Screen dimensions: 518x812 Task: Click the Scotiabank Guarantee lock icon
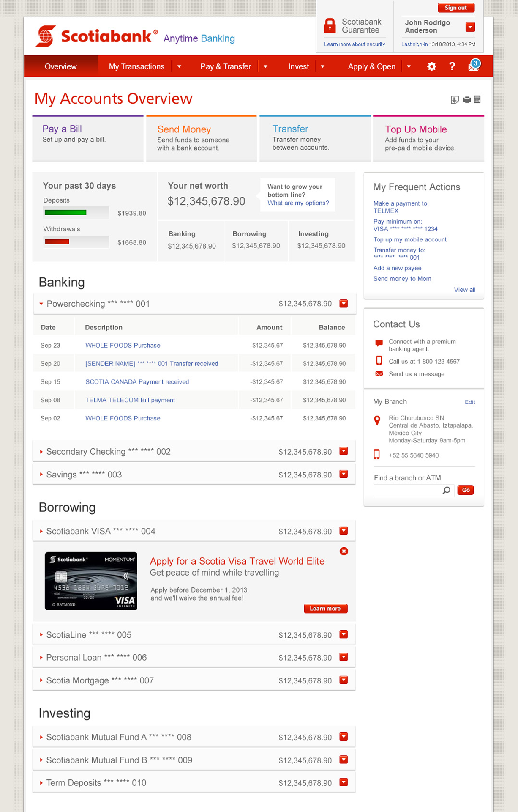click(x=330, y=26)
